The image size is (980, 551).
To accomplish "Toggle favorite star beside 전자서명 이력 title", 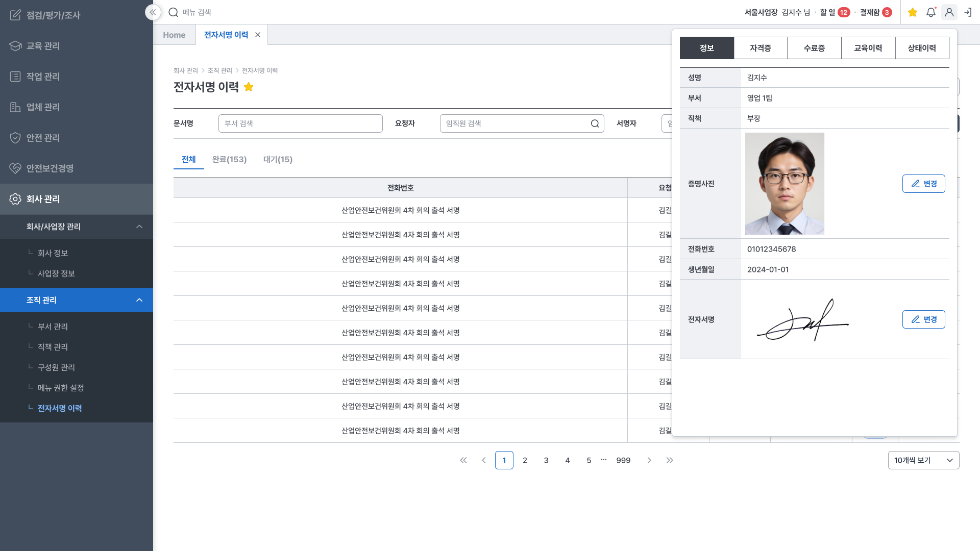I will [x=249, y=87].
